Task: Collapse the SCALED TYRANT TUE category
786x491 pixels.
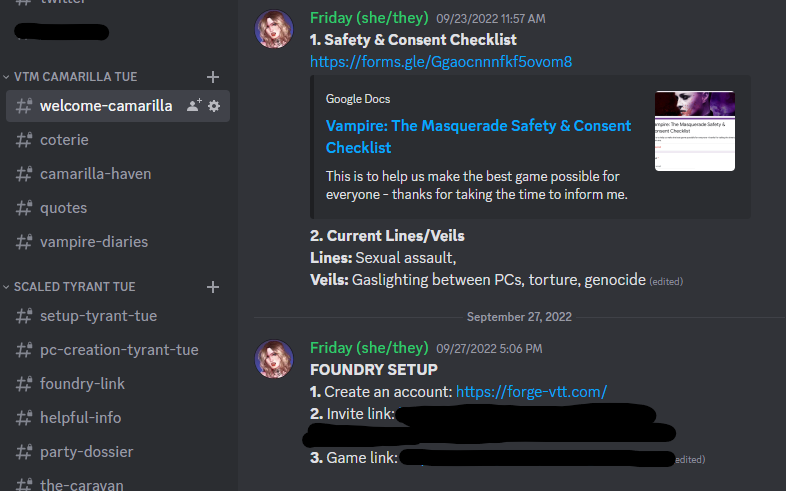Action: 70,287
